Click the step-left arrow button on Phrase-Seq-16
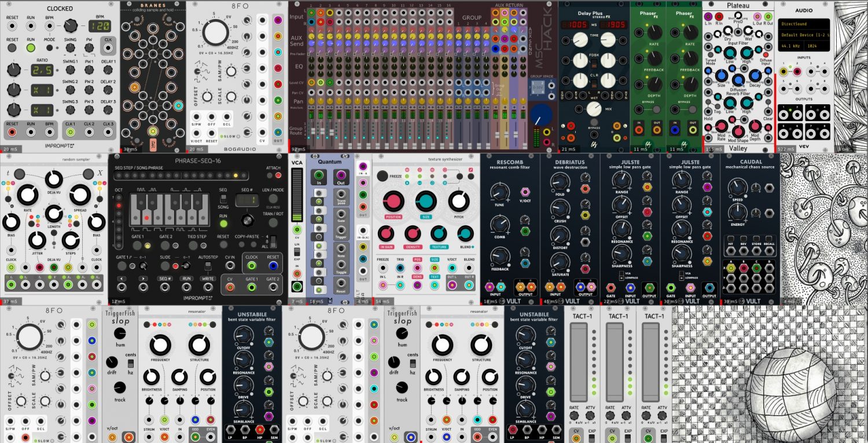The height and width of the screenshot is (443, 868). coord(122,279)
